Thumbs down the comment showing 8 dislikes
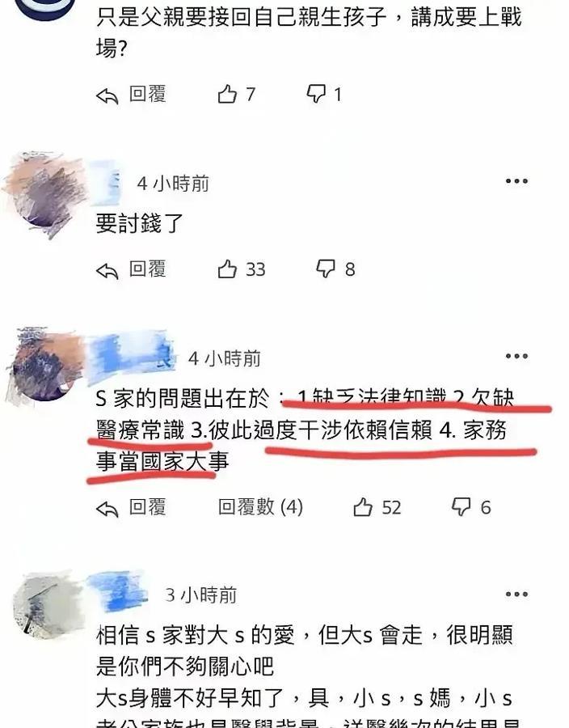This screenshot has height=728, width=569. (x=325, y=269)
